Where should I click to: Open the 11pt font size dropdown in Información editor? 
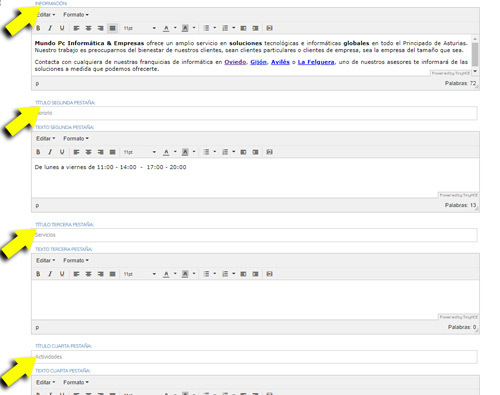[x=139, y=28]
